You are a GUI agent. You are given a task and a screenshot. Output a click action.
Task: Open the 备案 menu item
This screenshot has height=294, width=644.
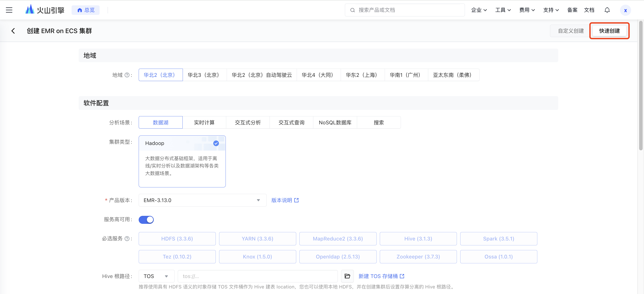click(x=572, y=10)
